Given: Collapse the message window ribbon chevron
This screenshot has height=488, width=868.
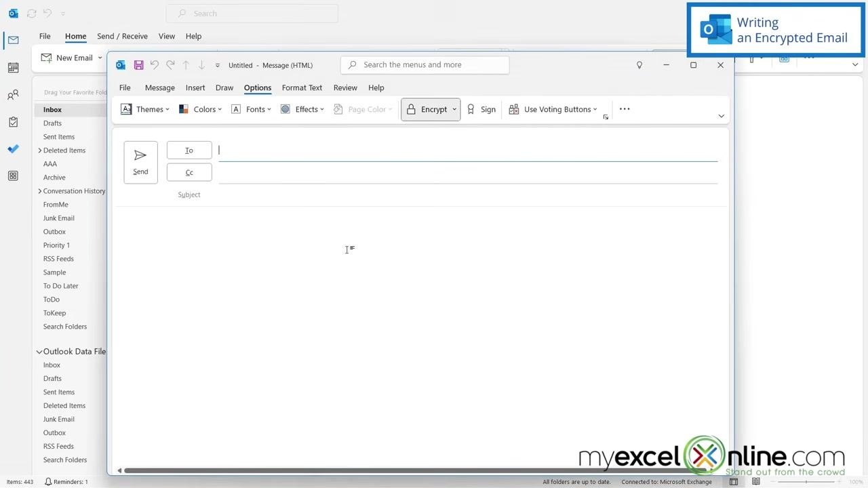Looking at the screenshot, I should point(721,116).
